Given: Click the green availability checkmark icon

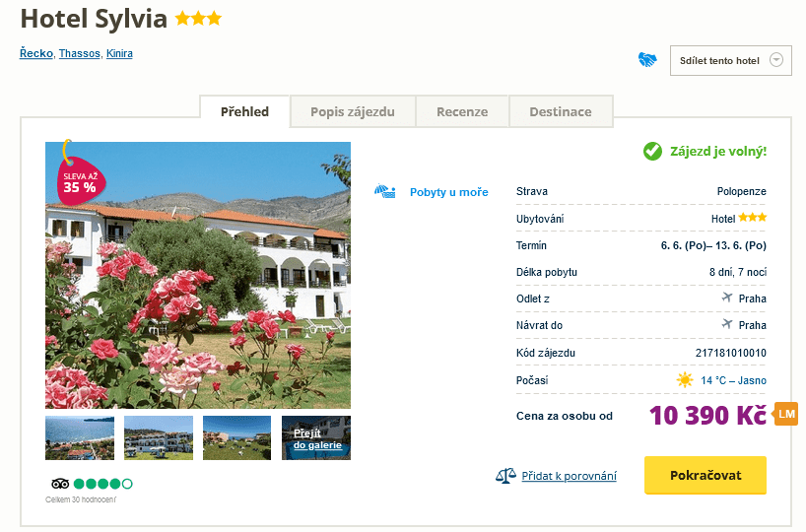Looking at the screenshot, I should (652, 151).
